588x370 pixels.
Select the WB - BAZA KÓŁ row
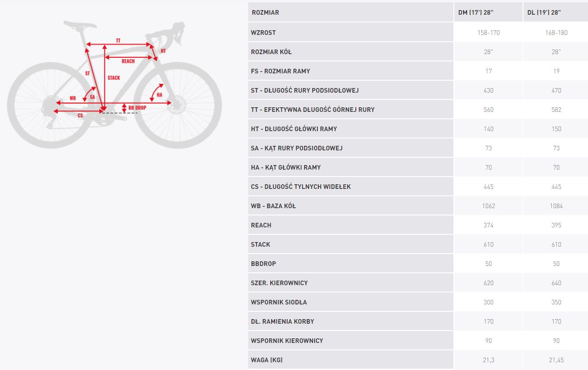[x=418, y=206]
